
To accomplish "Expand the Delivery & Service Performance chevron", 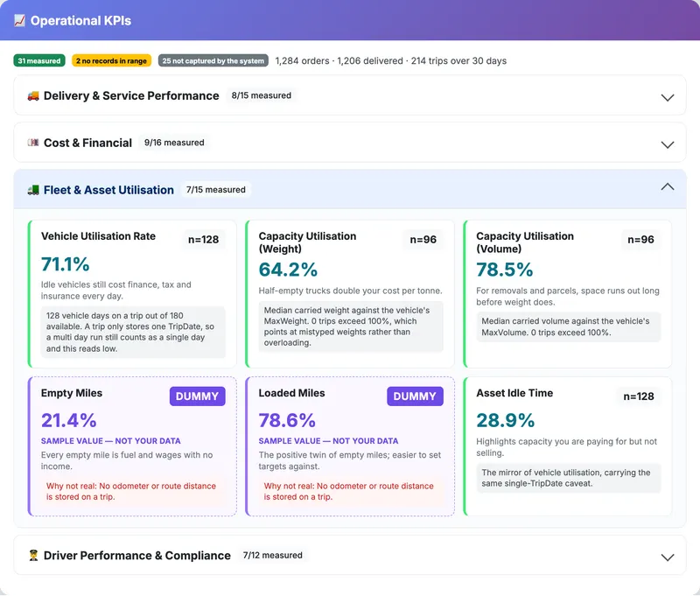I will click(x=667, y=97).
